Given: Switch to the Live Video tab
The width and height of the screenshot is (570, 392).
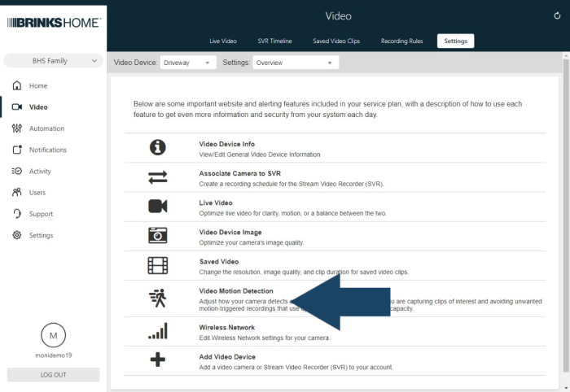Looking at the screenshot, I should pyautogui.click(x=223, y=41).
